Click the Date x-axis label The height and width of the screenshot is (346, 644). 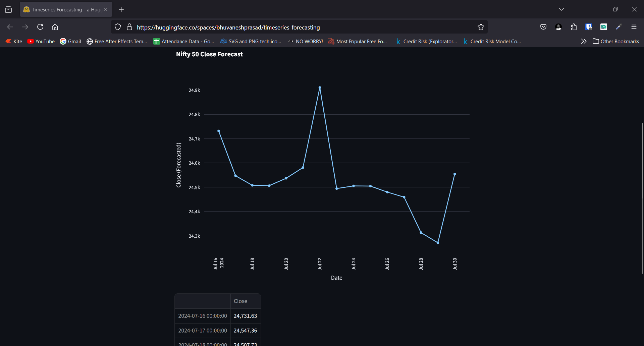point(336,278)
